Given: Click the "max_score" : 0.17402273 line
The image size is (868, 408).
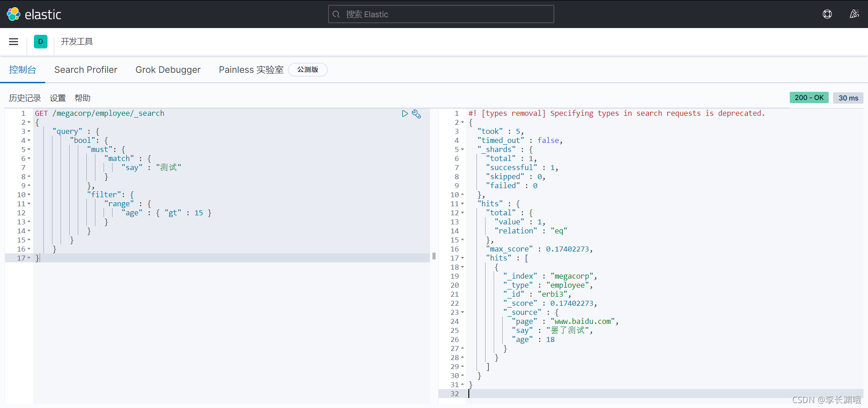Looking at the screenshot, I should [539, 249].
